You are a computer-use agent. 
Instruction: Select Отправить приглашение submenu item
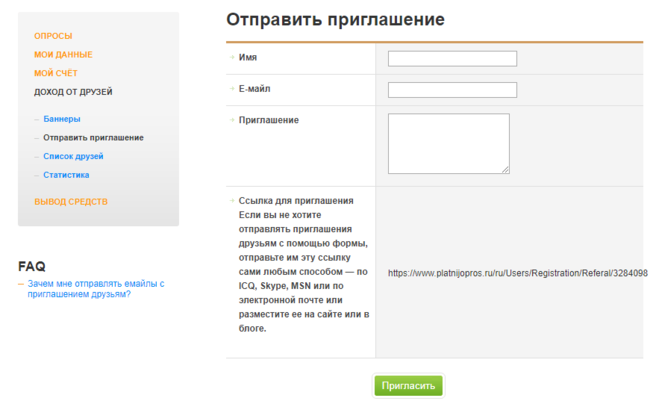click(93, 138)
